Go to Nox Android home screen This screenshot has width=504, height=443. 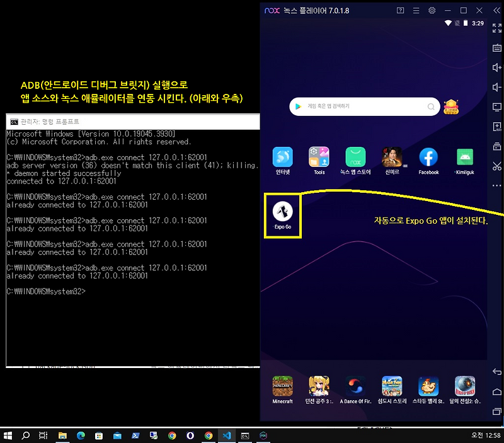pos(496,391)
